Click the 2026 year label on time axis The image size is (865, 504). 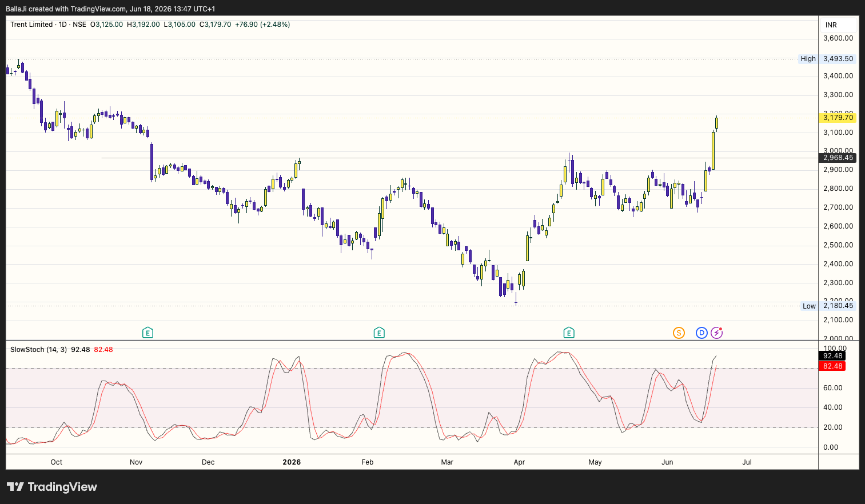pyautogui.click(x=292, y=462)
